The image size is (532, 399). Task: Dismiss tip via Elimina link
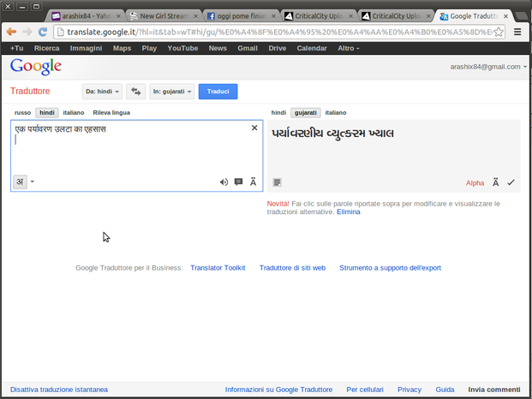coord(348,211)
